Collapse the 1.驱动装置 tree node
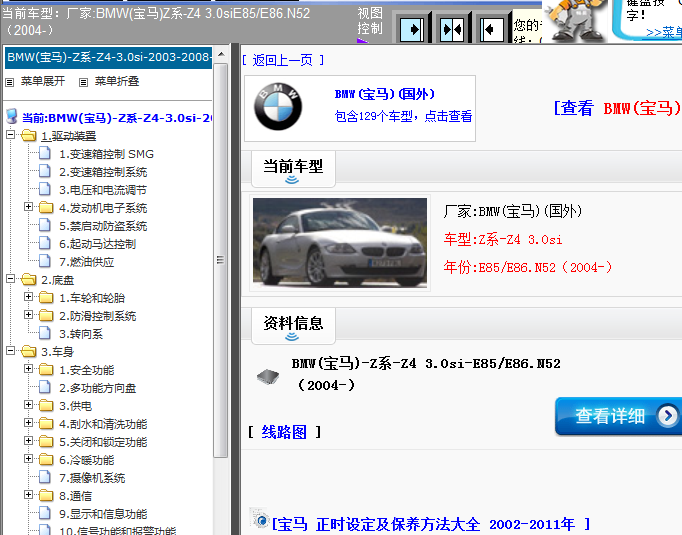This screenshot has height=535, width=682. pos(11,135)
